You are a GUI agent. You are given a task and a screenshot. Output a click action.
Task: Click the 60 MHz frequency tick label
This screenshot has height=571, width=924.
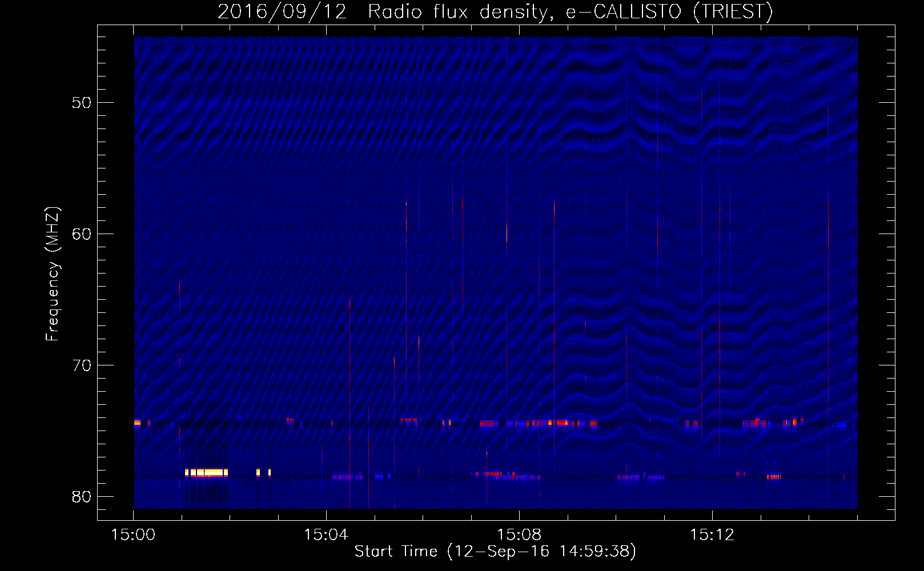click(x=82, y=234)
